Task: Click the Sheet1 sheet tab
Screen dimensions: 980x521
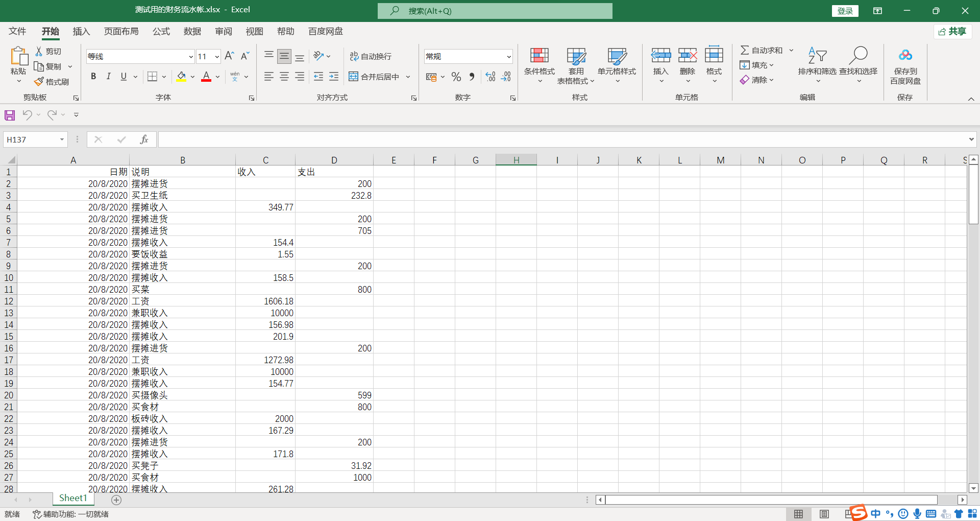Action: [x=72, y=498]
